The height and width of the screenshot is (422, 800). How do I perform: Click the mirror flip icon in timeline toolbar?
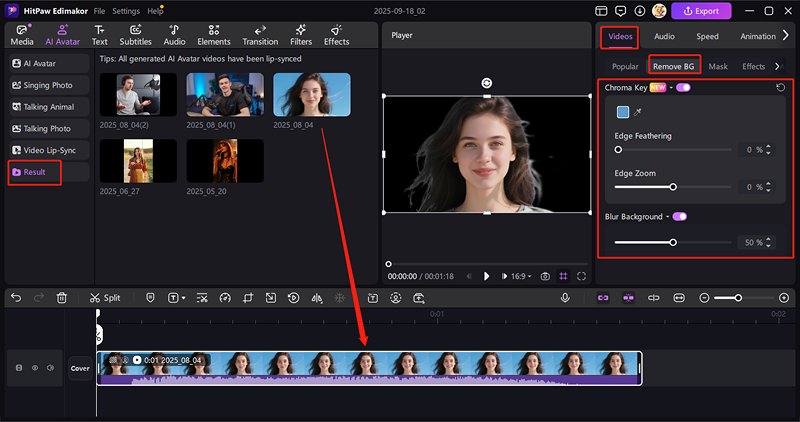pos(317,298)
